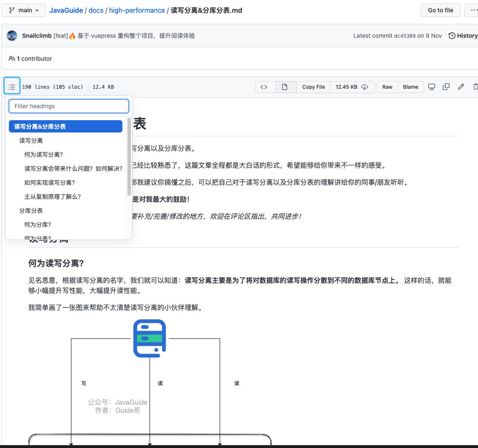Image resolution: width=478 pixels, height=448 pixels.
Task: Copy raw contents using the copy icon
Action: (x=446, y=87)
